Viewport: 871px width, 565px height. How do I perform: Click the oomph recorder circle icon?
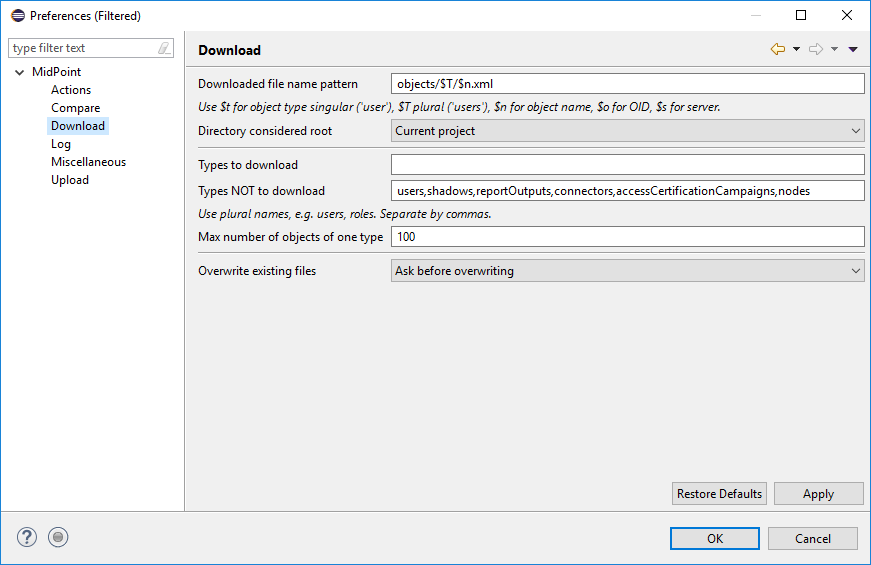pos(58,537)
